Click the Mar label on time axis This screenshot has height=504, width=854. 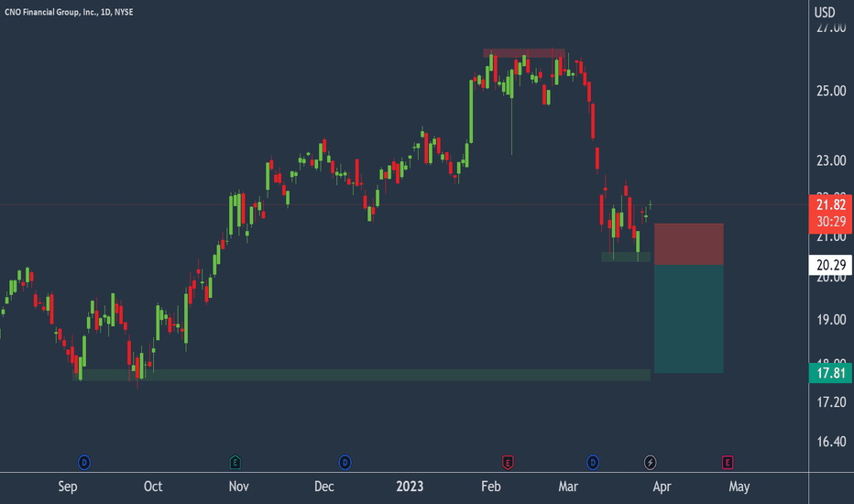568,487
